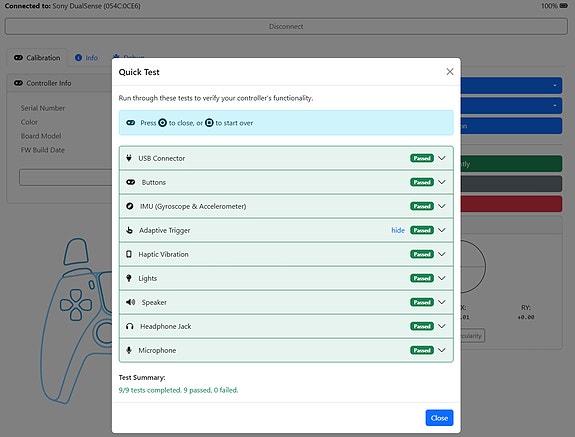Close Quick Test dialog with X
This screenshot has width=575, height=437.
(x=450, y=72)
